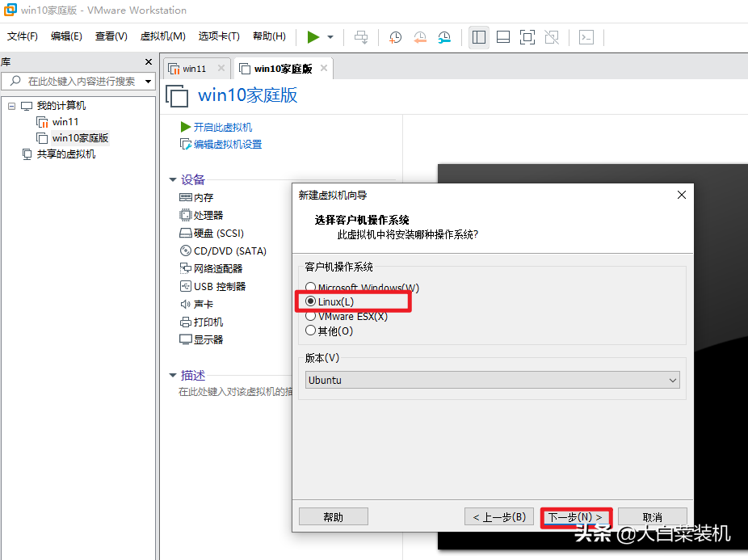Screen dimensions: 748x560
Task: Click the 帮助 button in wizard
Action: tap(334, 517)
